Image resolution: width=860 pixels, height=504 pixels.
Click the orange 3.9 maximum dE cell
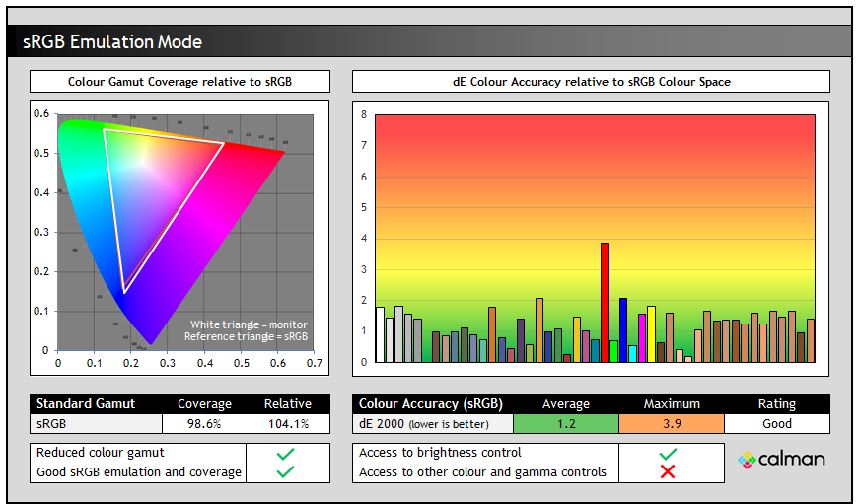(672, 424)
